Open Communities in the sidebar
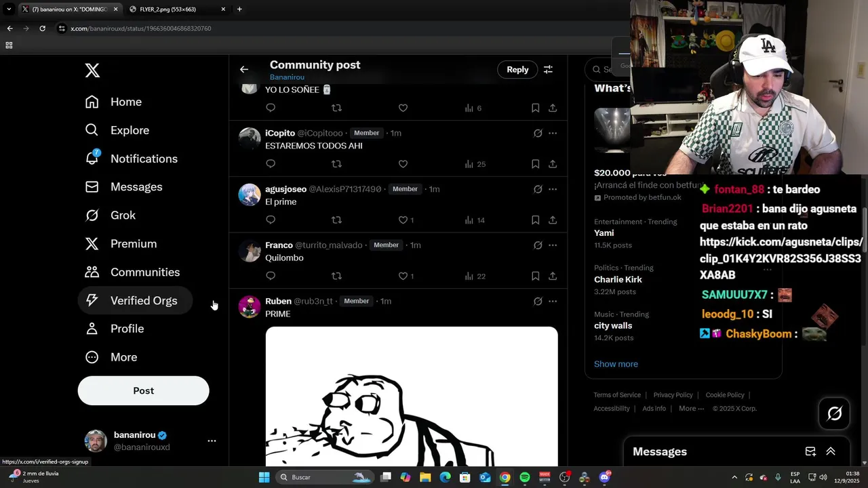Viewport: 868px width, 488px height. pos(132,272)
